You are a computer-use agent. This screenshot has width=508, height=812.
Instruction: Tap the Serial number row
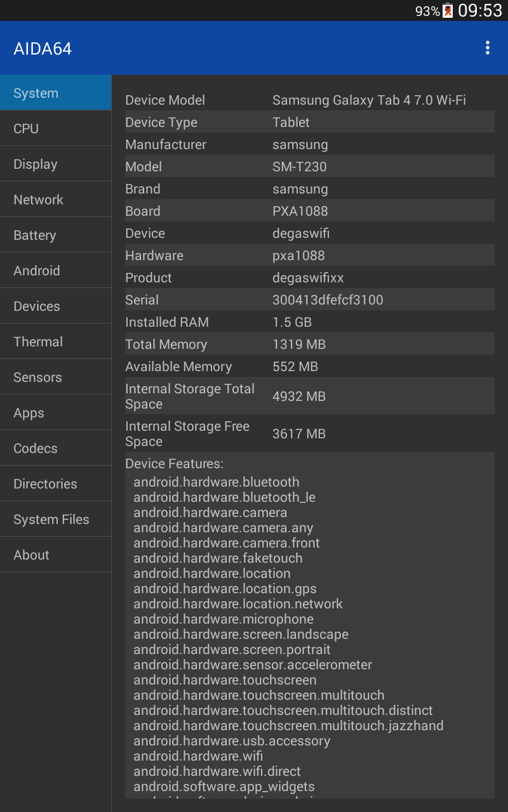309,300
